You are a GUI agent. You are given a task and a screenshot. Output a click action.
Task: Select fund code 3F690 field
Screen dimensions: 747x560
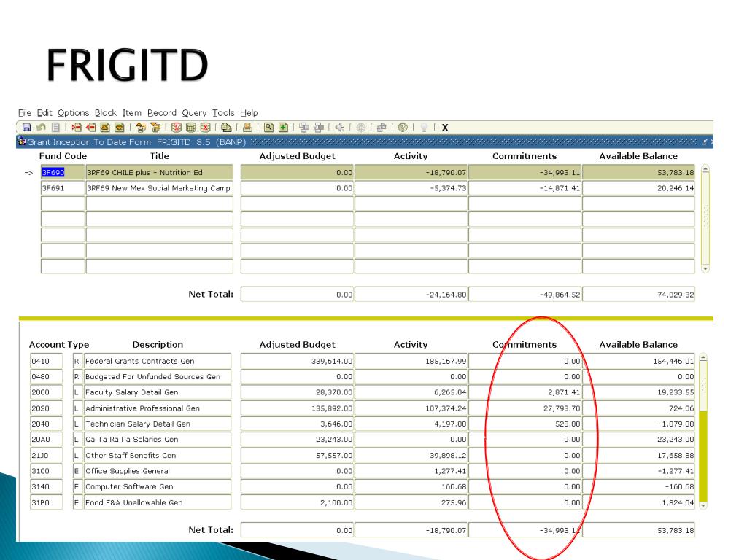(63, 172)
